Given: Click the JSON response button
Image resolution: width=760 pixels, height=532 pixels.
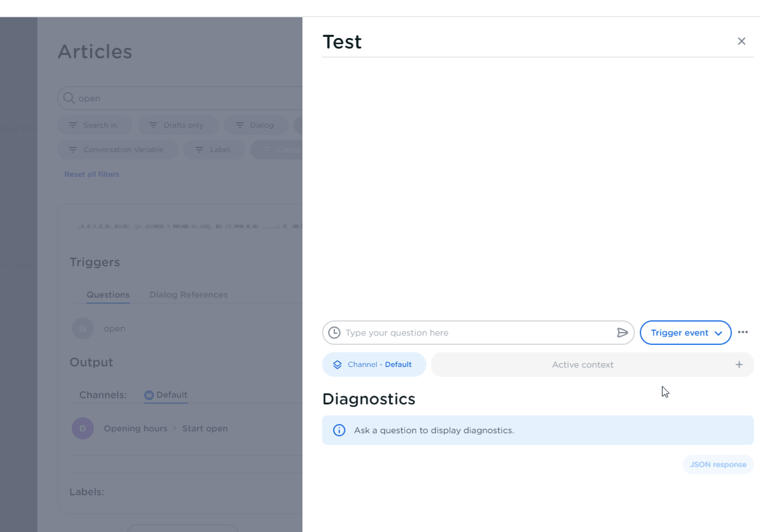Looking at the screenshot, I should [x=718, y=465].
